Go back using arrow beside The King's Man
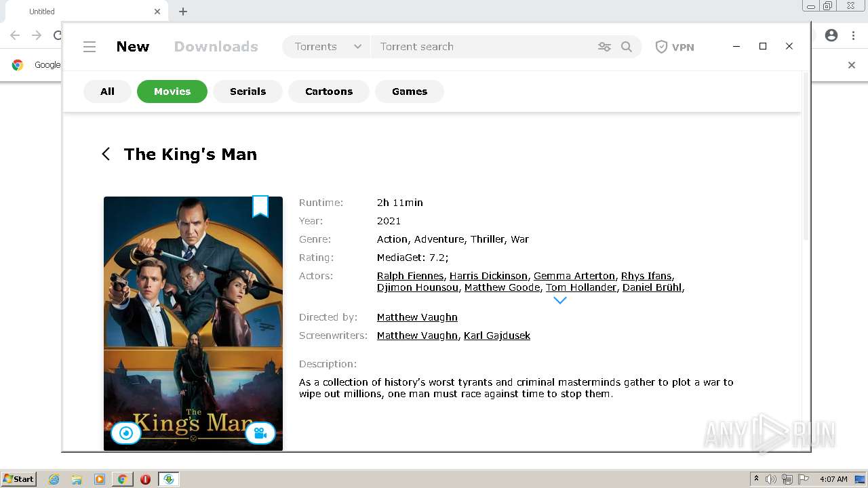This screenshot has height=488, width=868. 106,154
